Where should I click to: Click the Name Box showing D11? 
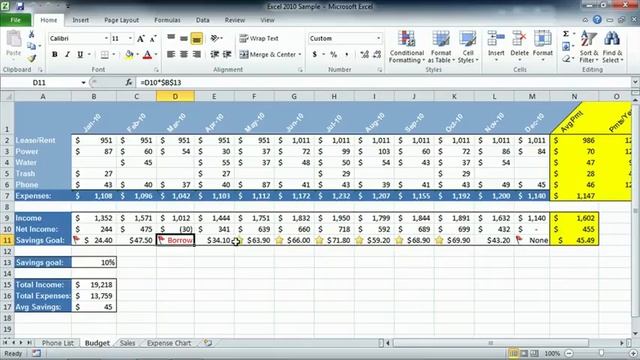40,83
